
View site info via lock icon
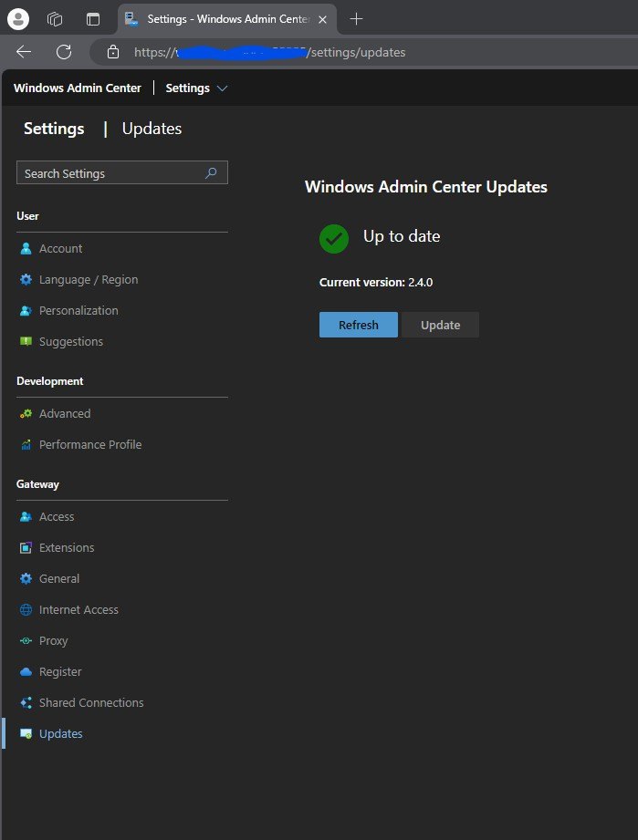(x=113, y=51)
